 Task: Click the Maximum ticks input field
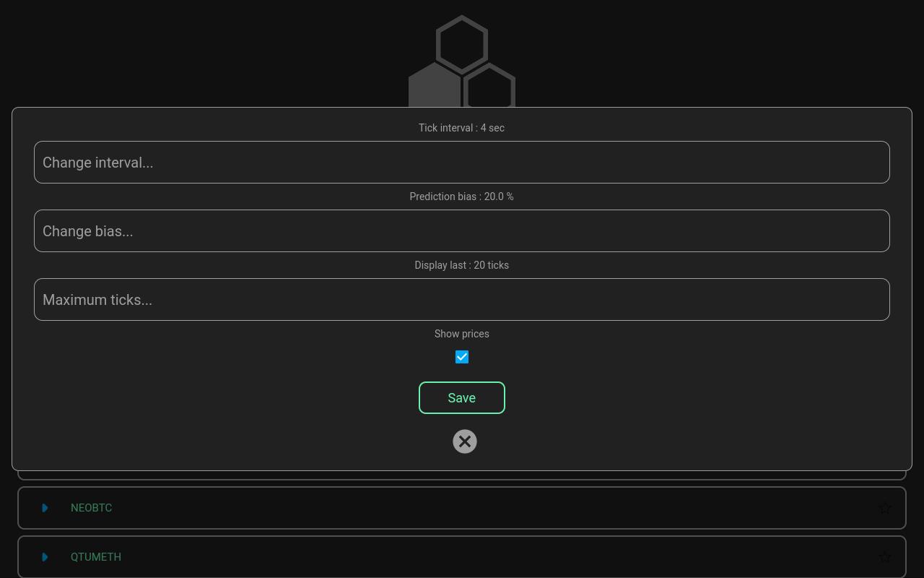point(462,299)
